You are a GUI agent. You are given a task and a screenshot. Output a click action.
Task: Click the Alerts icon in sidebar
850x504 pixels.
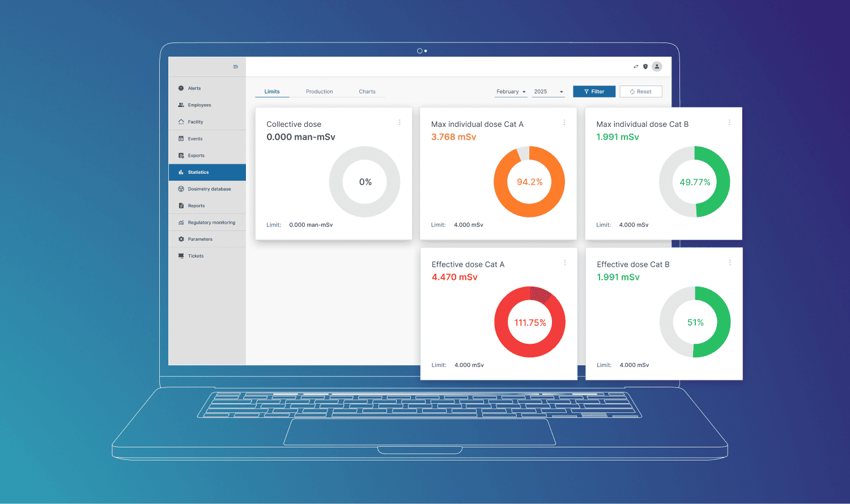click(181, 88)
